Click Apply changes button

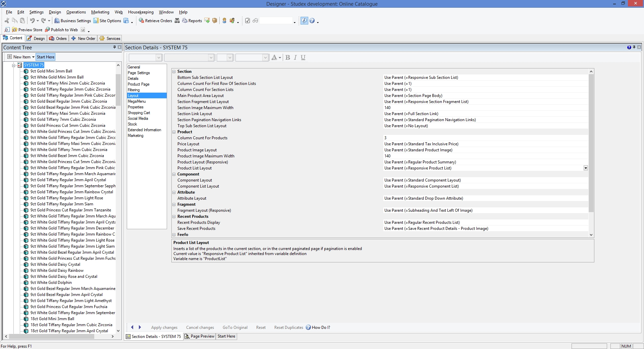coord(164,328)
